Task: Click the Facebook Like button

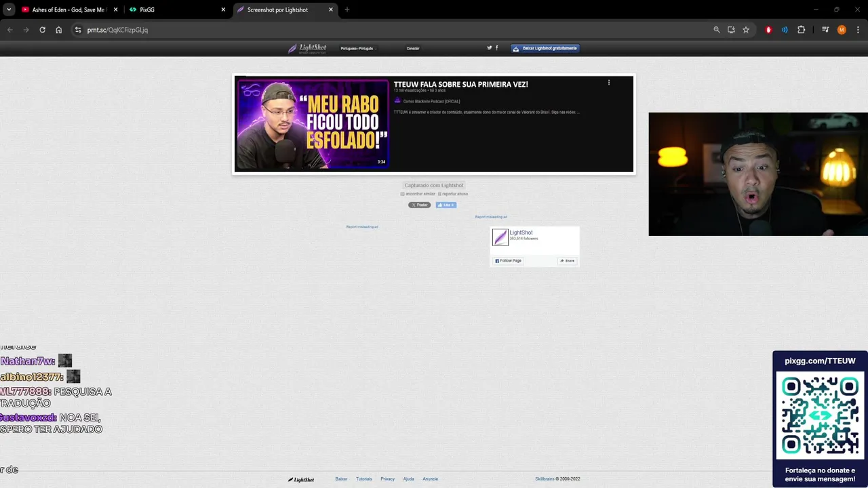Action: click(446, 205)
